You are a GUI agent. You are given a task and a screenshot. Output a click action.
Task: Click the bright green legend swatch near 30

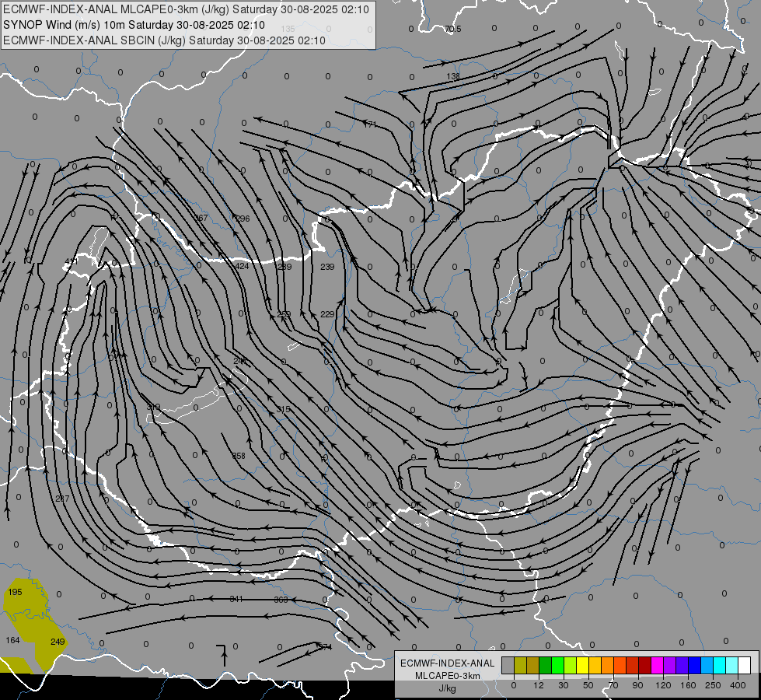click(558, 665)
